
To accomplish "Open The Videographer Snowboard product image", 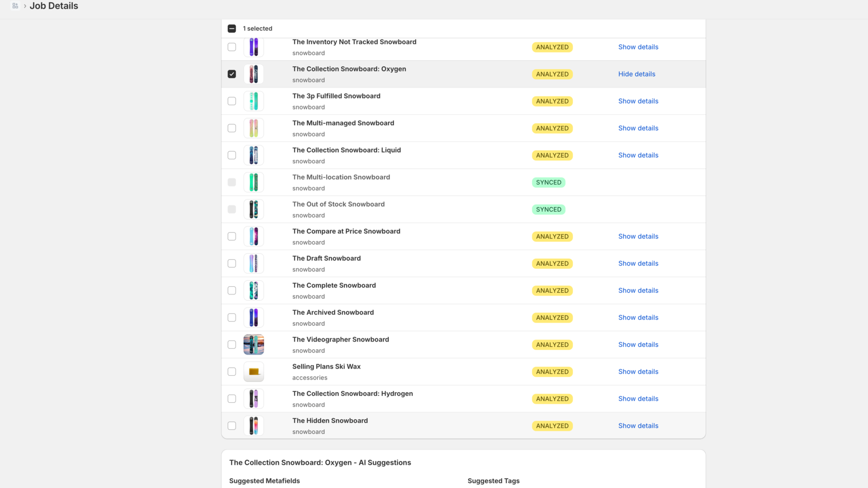I will point(253,345).
